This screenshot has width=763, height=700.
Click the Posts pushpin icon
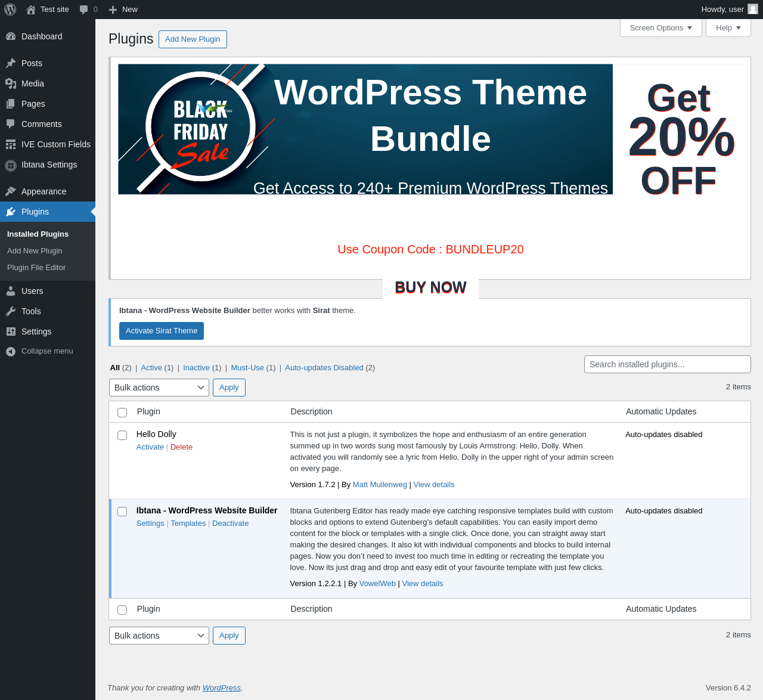coord(11,63)
